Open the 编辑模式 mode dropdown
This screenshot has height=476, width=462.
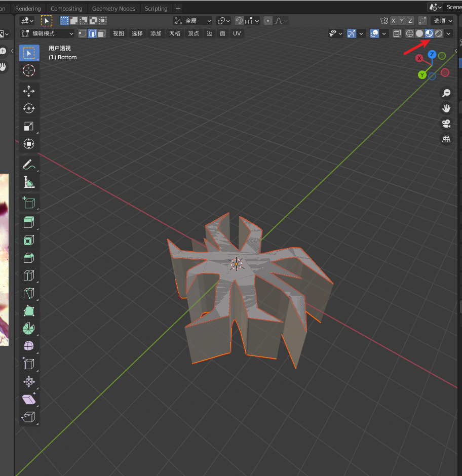click(47, 33)
